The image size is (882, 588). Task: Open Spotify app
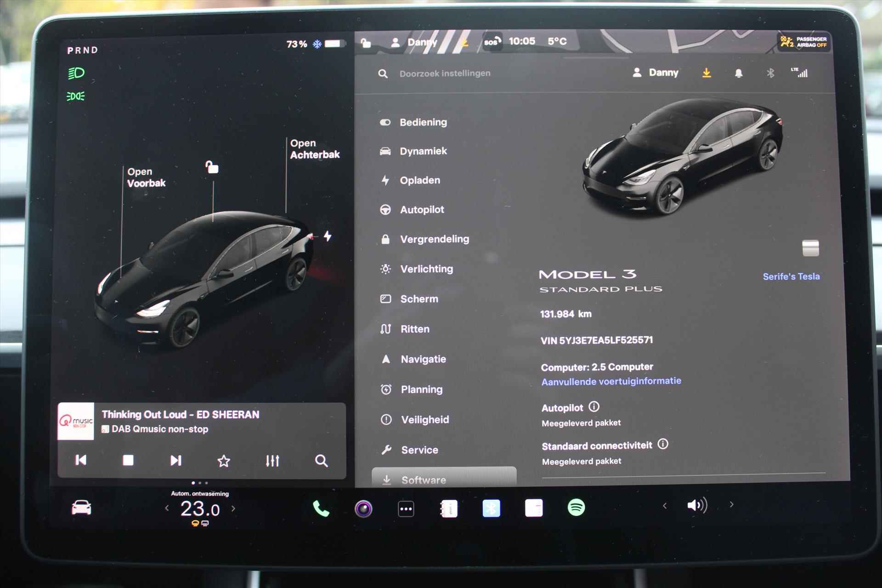click(576, 508)
